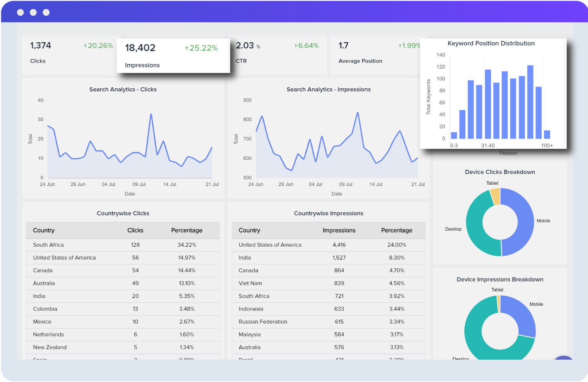Sort Countrywise Impressions by Impressions column header
Viewport: 588px width, 382px height.
coord(339,231)
